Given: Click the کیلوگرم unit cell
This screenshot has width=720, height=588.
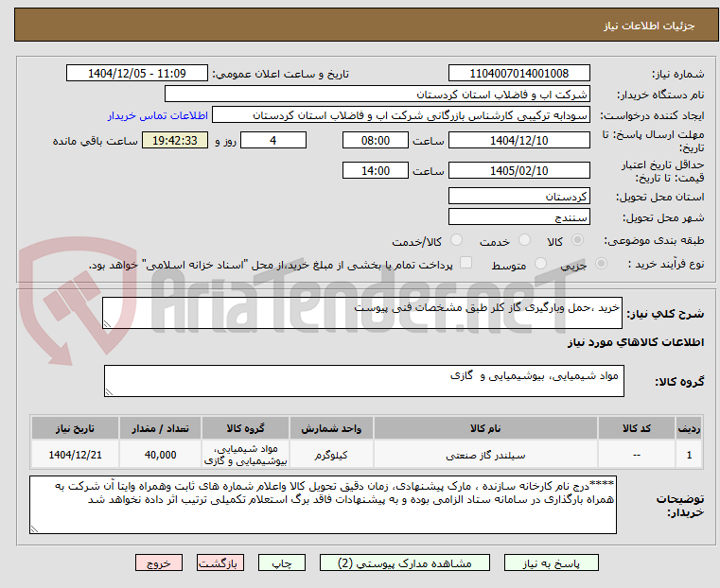Looking at the screenshot, I should point(331,455).
